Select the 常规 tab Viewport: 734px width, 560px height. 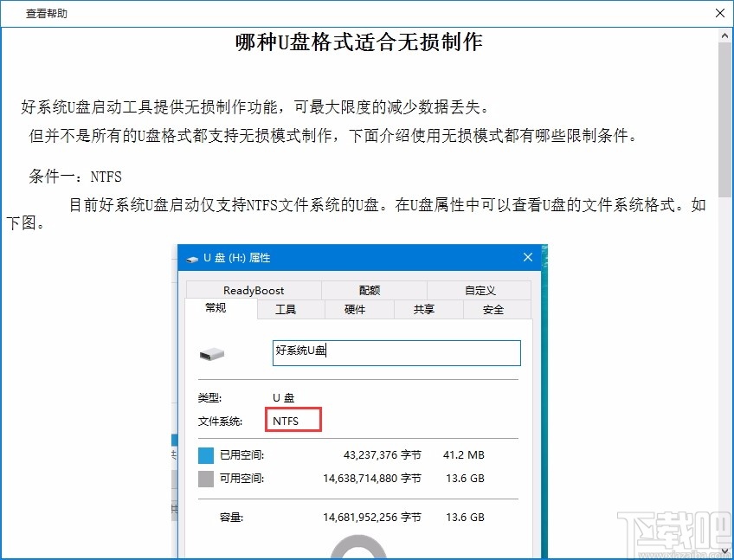point(216,308)
